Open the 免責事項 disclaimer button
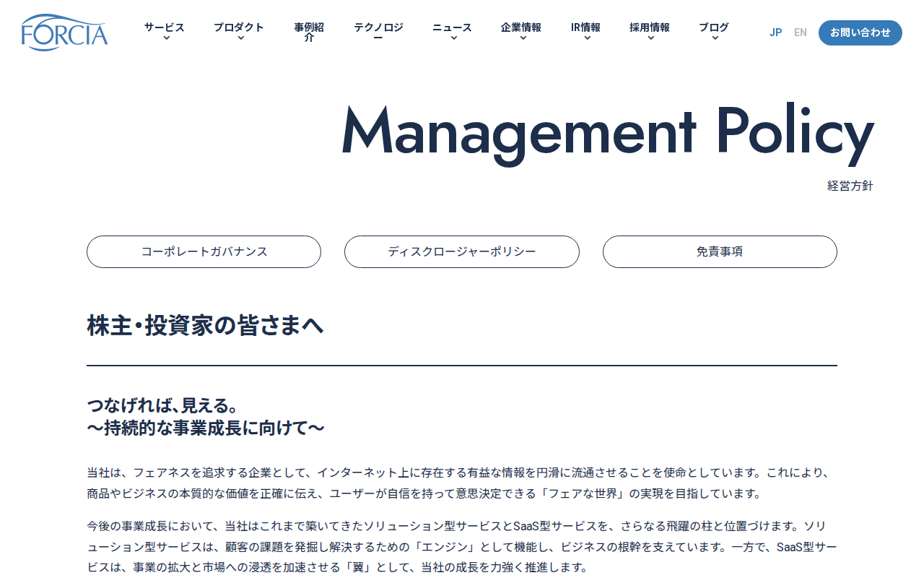 [720, 252]
